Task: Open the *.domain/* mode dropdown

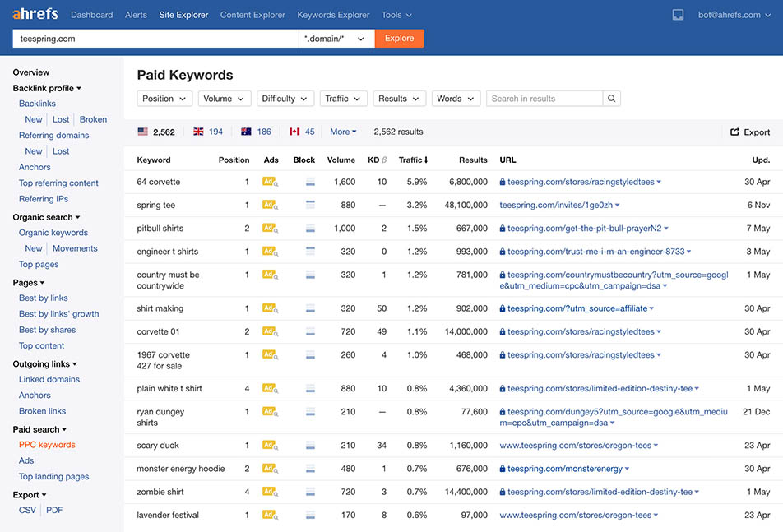Action: click(x=336, y=39)
